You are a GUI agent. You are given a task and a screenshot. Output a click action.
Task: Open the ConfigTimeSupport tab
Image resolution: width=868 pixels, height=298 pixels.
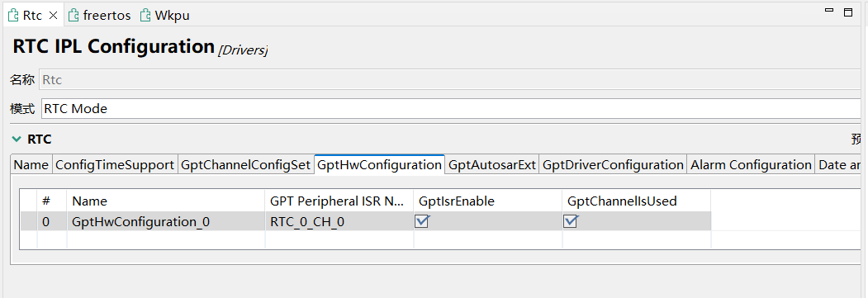pos(115,165)
